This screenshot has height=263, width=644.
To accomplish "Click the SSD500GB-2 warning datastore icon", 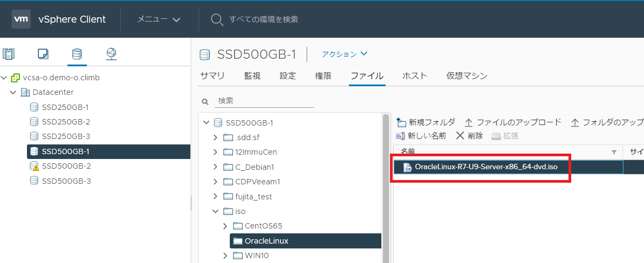I will pos(34,166).
